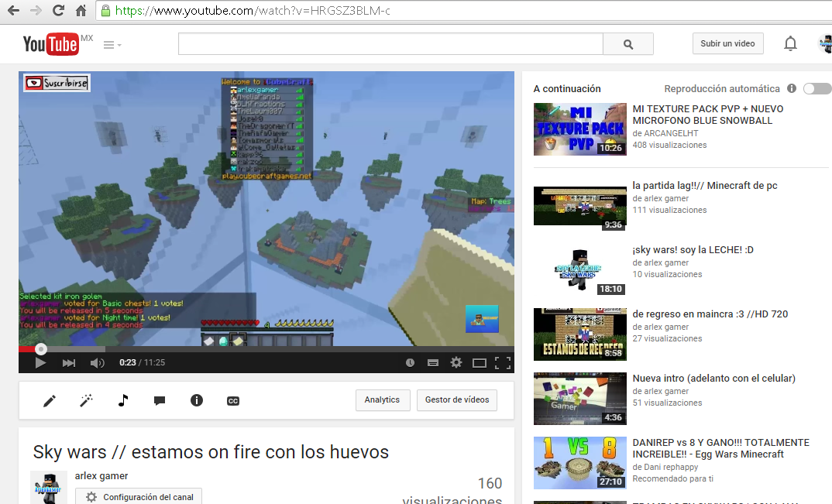Go back with the browser back arrow

point(14,11)
